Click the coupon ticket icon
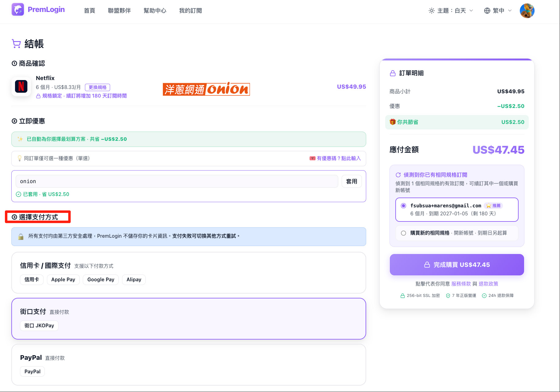 [x=313, y=158]
